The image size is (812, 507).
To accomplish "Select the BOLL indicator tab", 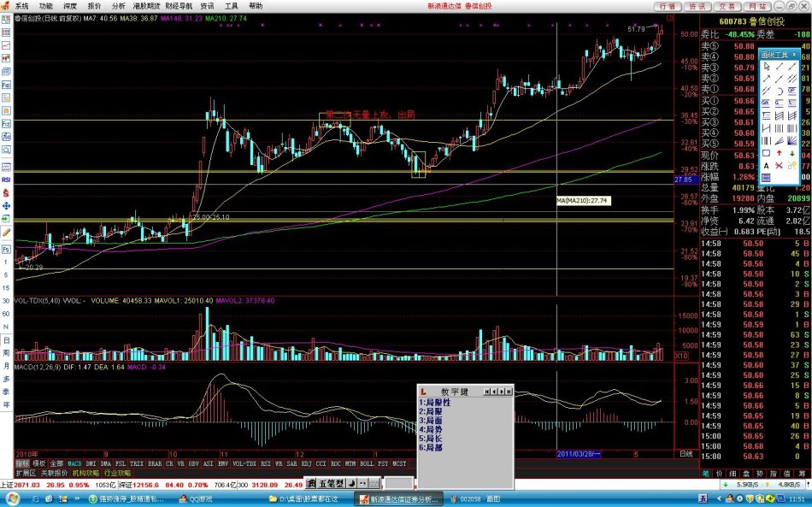I will point(368,463).
